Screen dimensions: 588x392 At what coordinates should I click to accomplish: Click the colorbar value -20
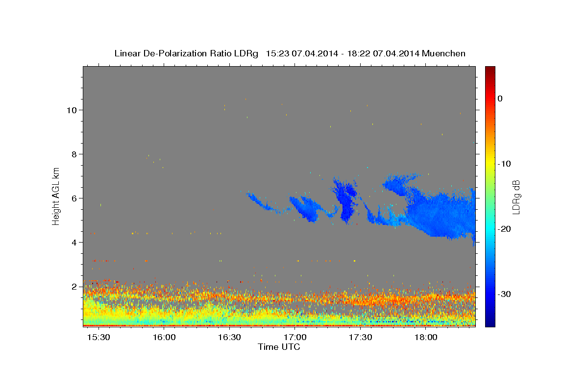tap(505, 229)
